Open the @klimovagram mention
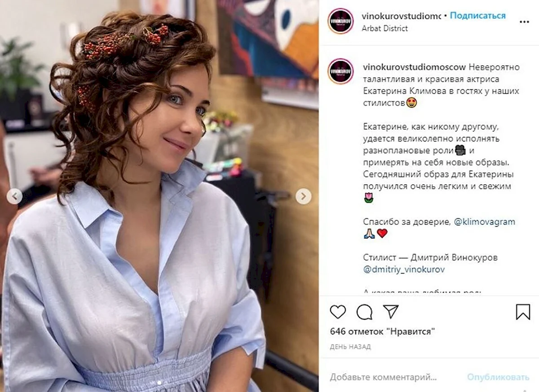This screenshot has height=392, width=539. pos(485,222)
